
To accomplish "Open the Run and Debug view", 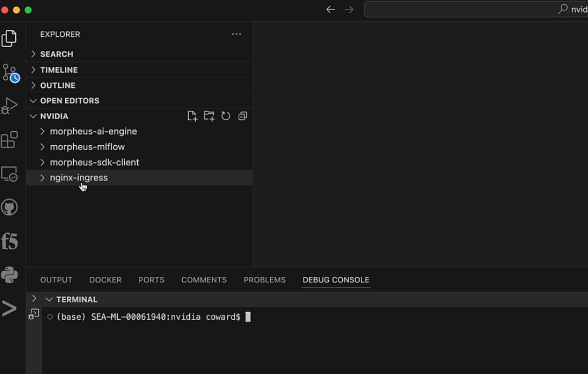I will [9, 106].
